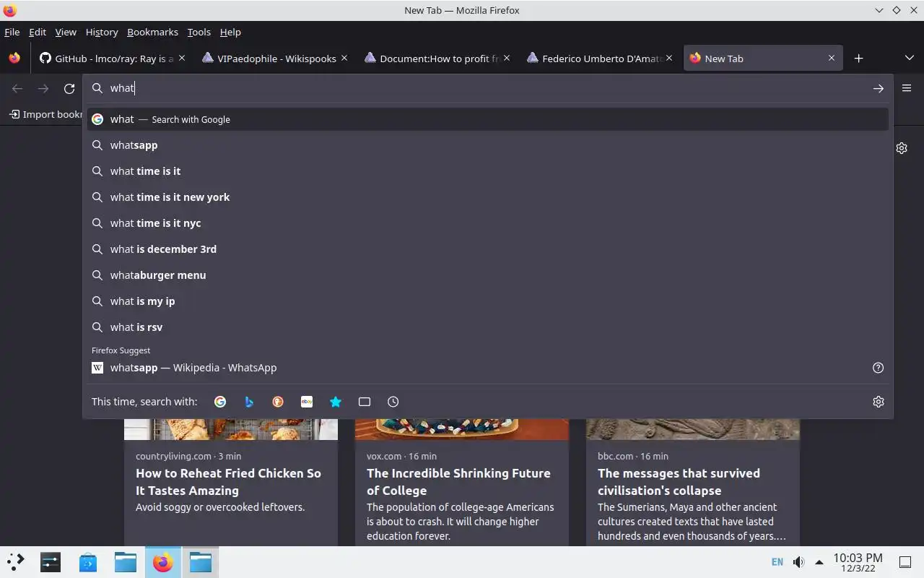
Task: Switch EN keyboard layout indicator
Action: point(777,561)
